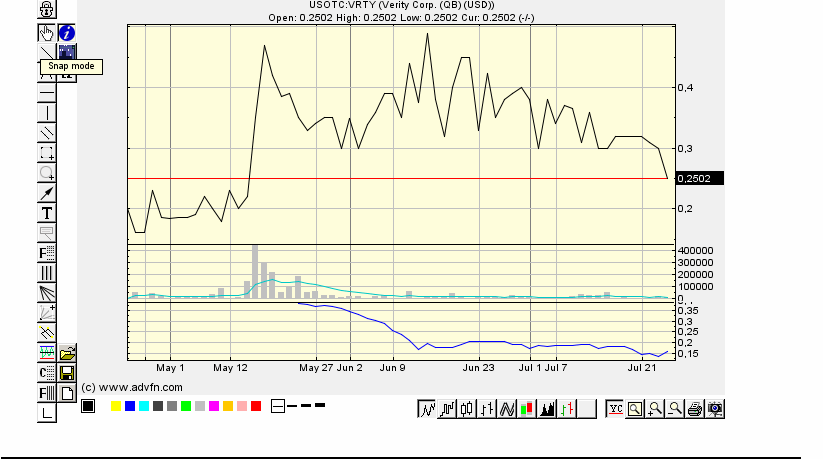
Task: Click the zoom fit magnifier icon
Action: pyautogui.click(x=635, y=409)
